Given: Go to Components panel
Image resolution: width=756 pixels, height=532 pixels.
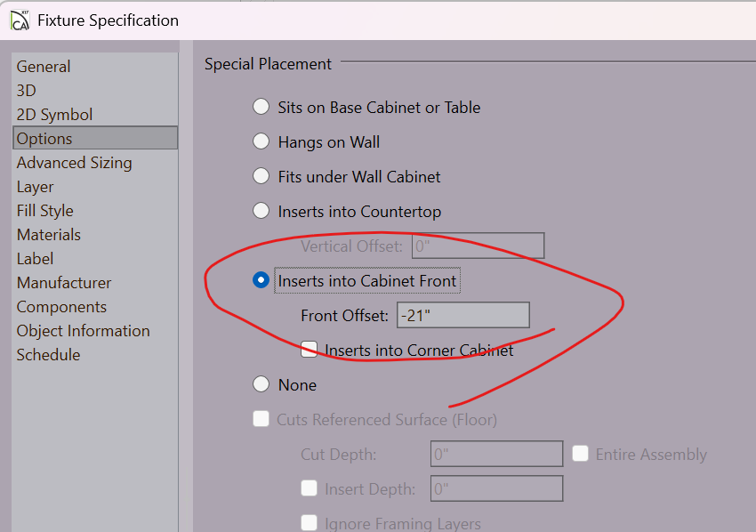Looking at the screenshot, I should [x=61, y=307].
